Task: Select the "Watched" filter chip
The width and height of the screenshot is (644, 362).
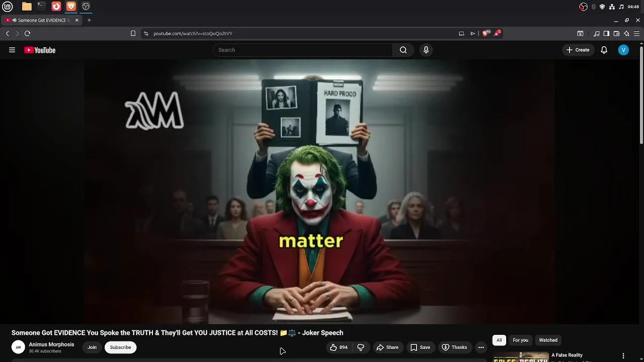Action: coord(548,340)
